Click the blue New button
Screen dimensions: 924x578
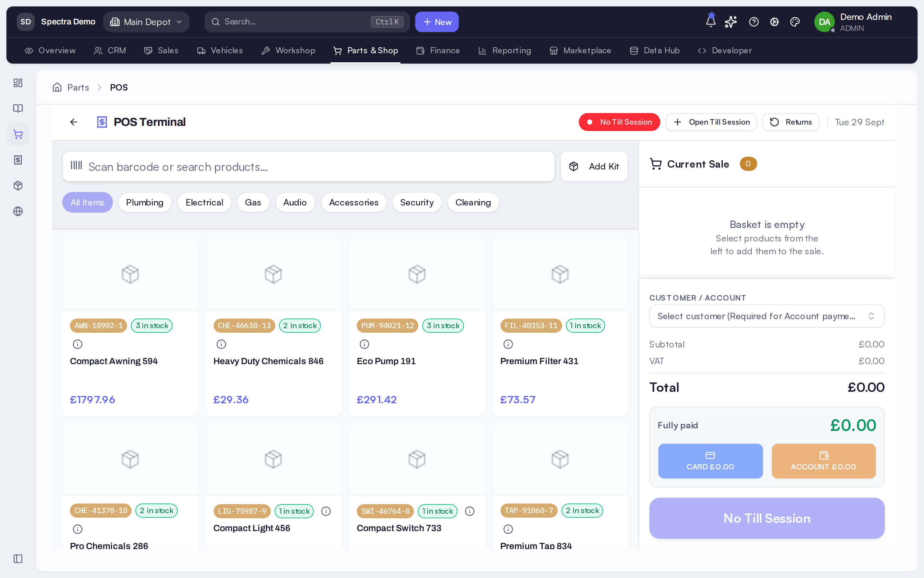click(437, 22)
